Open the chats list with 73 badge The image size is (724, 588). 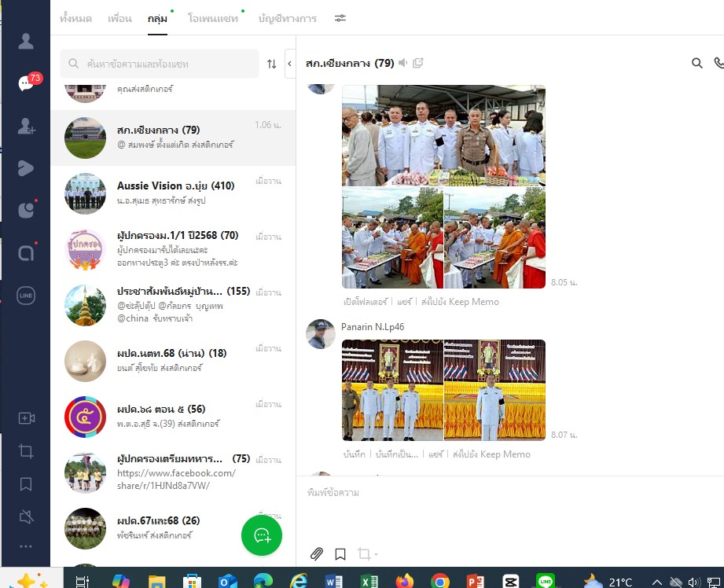tap(26, 83)
